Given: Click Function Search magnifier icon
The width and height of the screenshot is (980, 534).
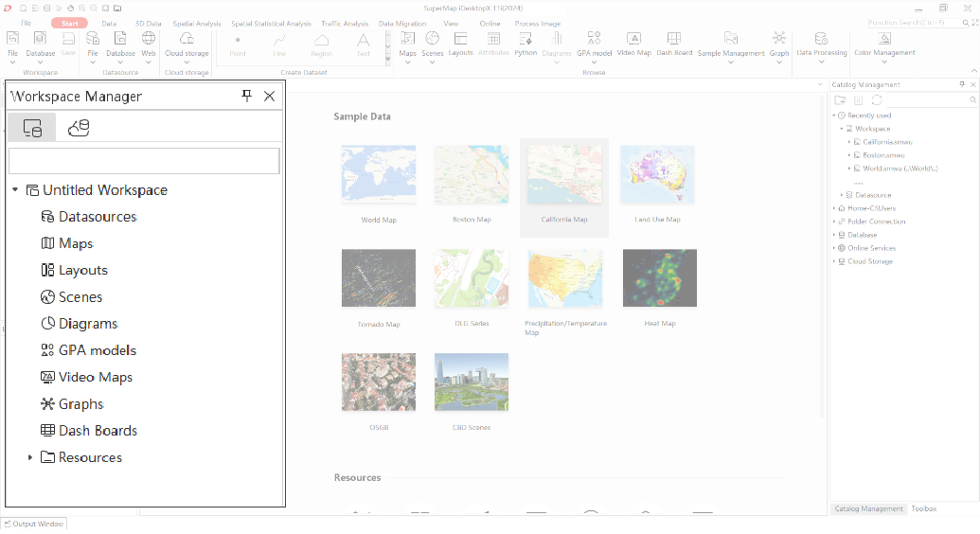Looking at the screenshot, I should point(965,23).
